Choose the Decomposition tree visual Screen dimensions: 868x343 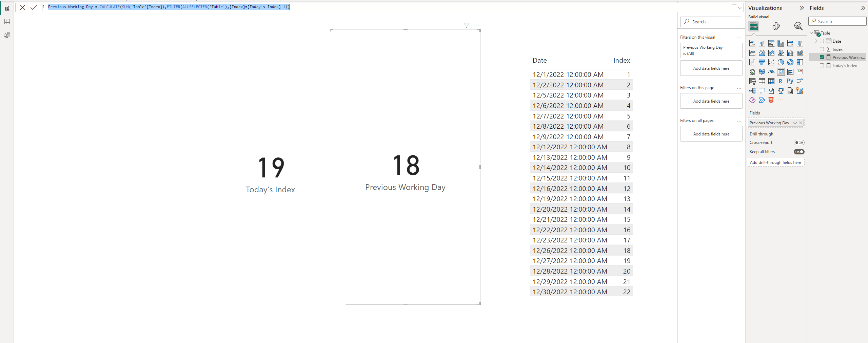752,91
